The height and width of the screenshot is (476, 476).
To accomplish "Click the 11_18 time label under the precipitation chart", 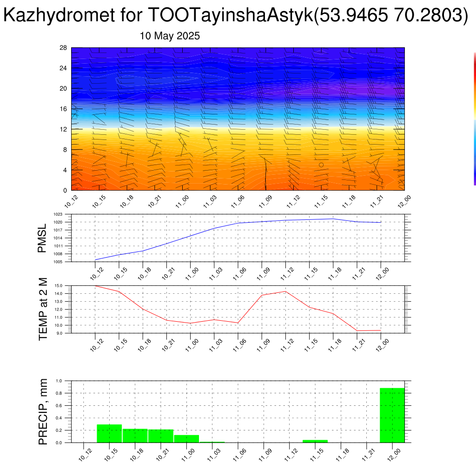I will [343, 455].
